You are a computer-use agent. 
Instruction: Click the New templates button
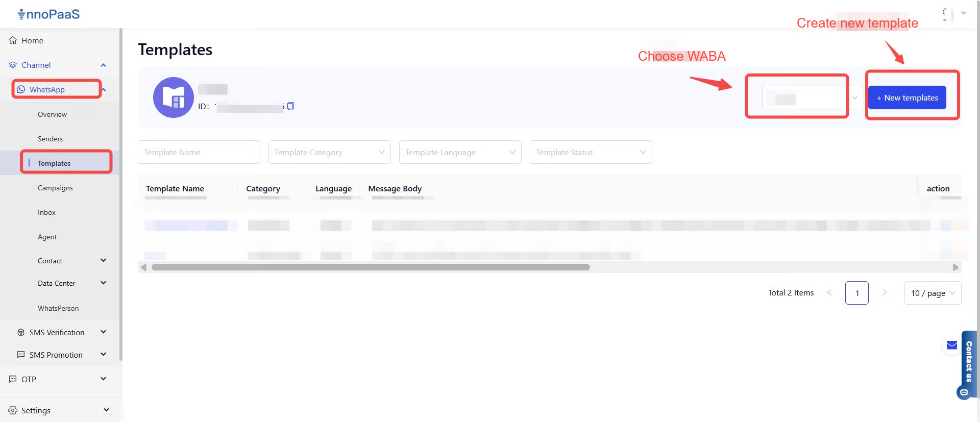coord(907,97)
